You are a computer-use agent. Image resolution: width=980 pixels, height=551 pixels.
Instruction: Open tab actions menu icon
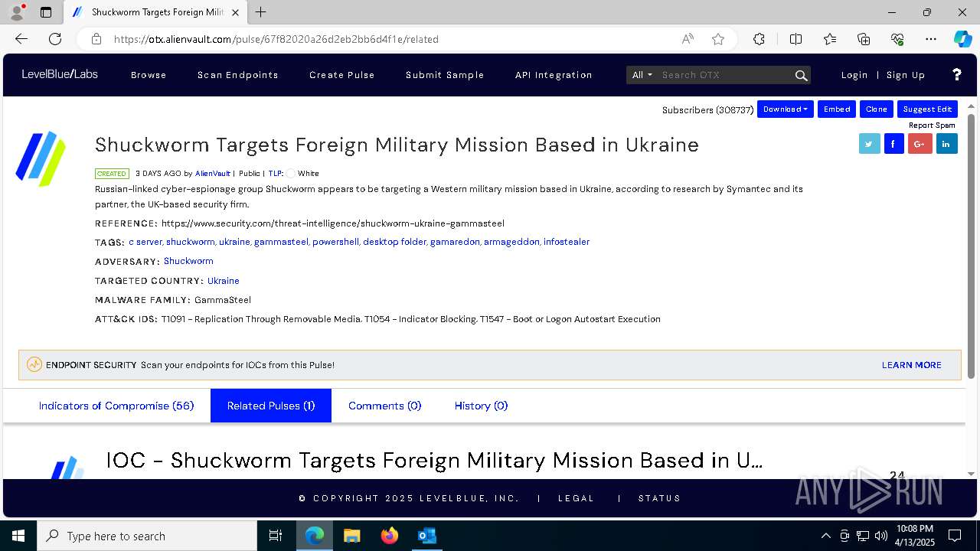click(46, 12)
